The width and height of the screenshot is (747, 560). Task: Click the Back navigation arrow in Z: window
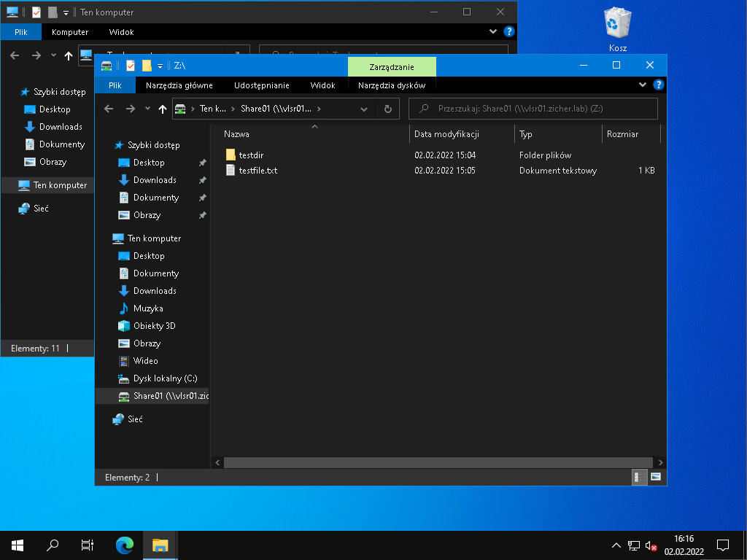109,109
